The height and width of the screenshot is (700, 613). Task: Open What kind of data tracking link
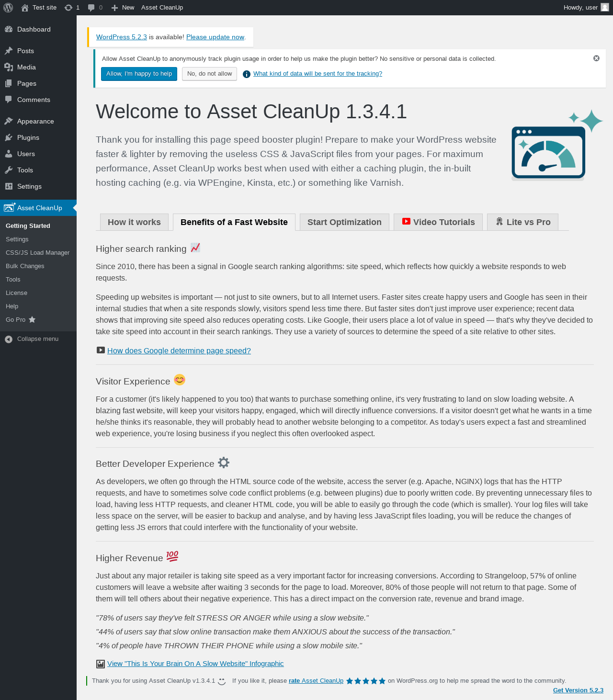(318, 74)
